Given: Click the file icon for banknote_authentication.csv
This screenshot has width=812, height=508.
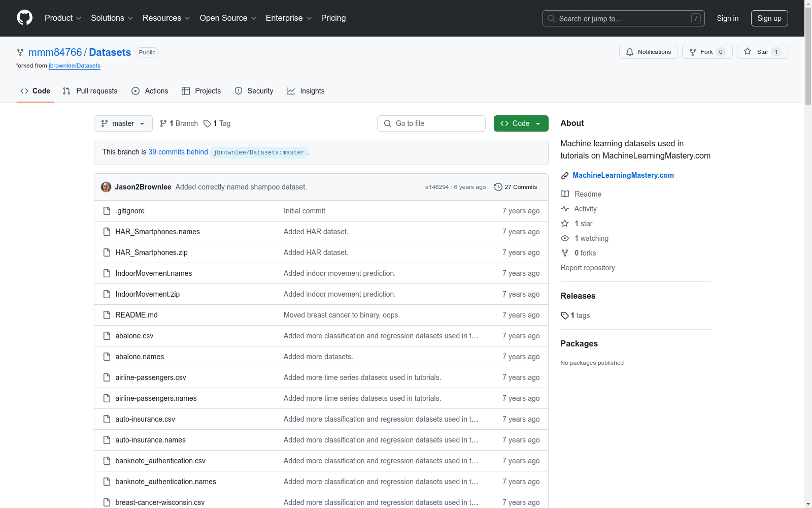Looking at the screenshot, I should pos(107,461).
